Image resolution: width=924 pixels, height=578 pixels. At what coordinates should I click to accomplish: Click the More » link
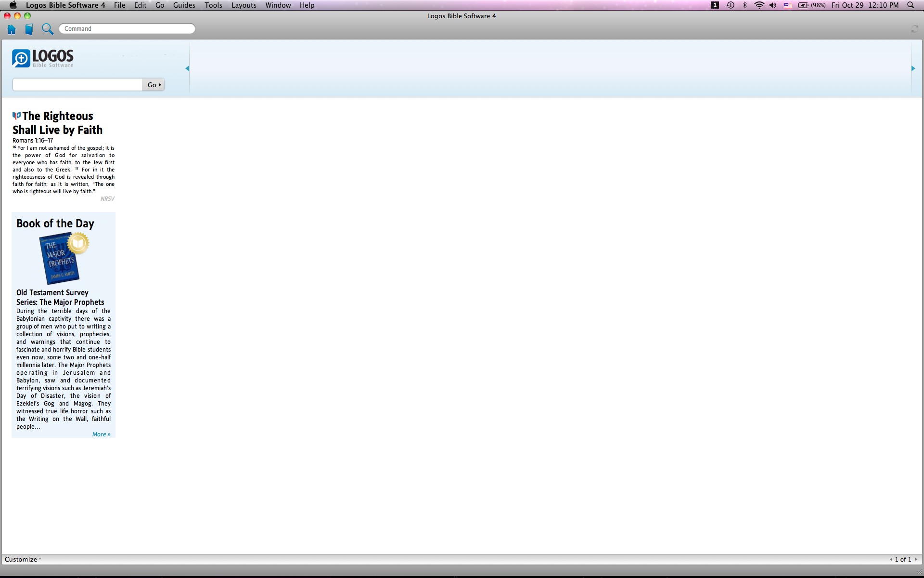coord(101,434)
